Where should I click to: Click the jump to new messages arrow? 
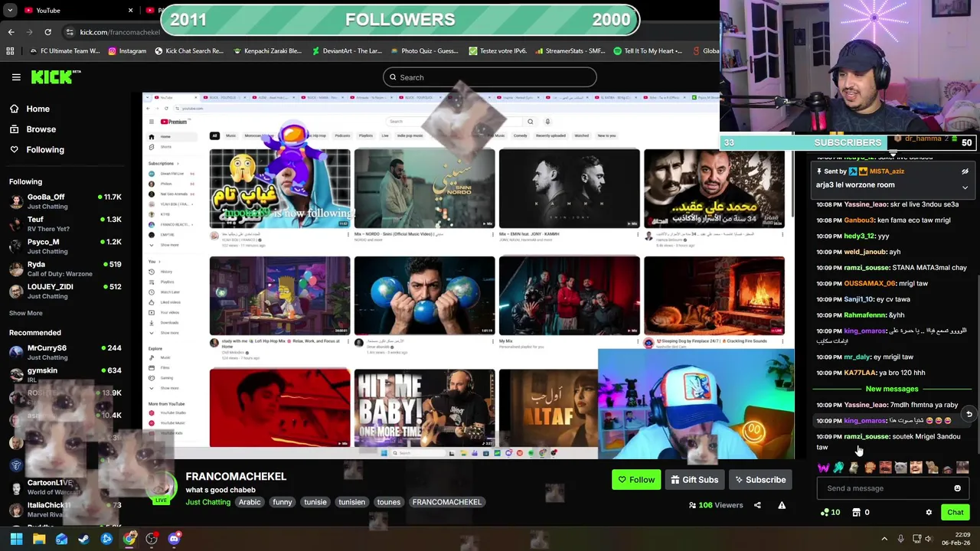click(969, 414)
